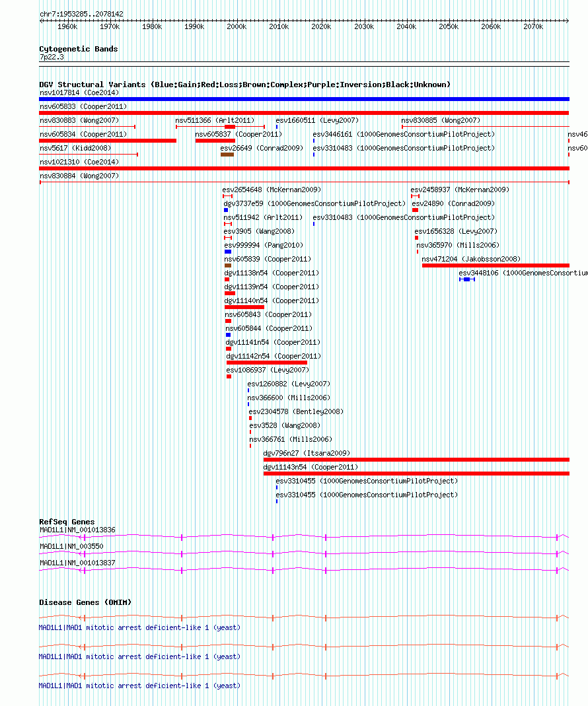Click the Cytogenetic Bands track title
The width and height of the screenshot is (588, 706).
(79, 49)
